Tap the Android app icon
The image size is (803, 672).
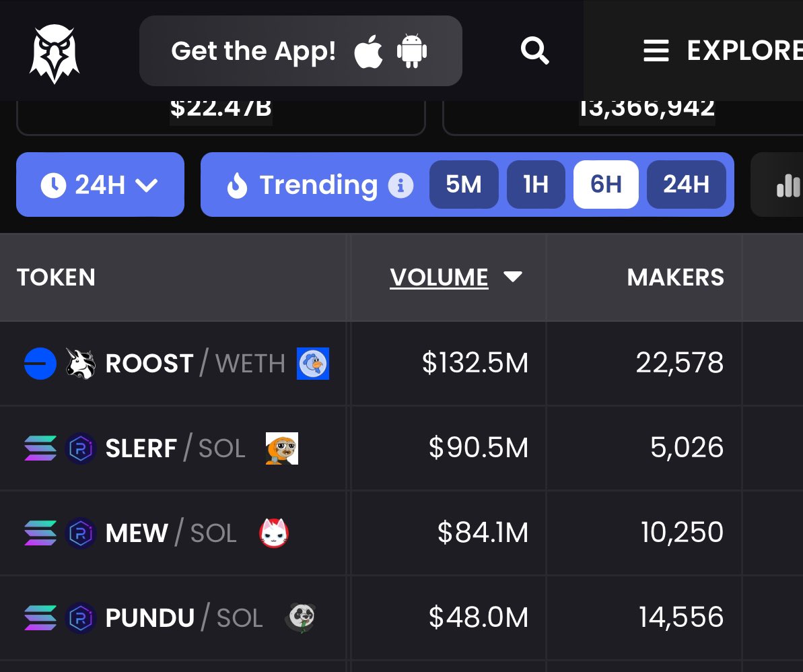tap(412, 51)
